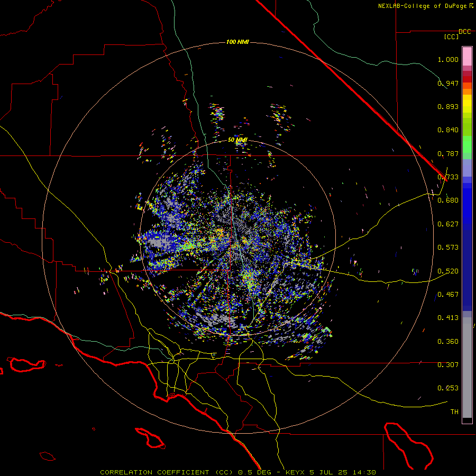Select the 0.573 scale value
Viewport: 476px width, 476px height.
[x=448, y=248]
